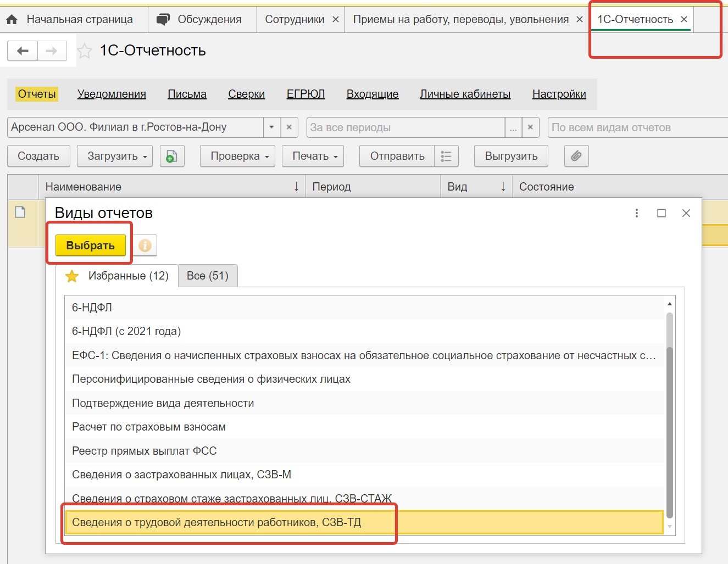This screenshot has height=564, width=728.
Task: Click the Обсуждения chat bubble icon
Action: click(163, 20)
